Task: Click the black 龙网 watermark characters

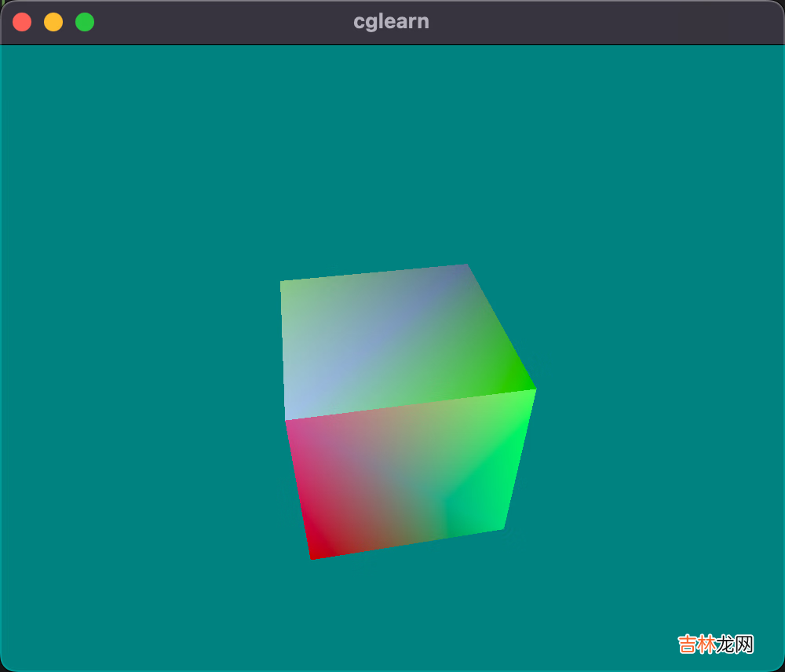Action: point(735,645)
